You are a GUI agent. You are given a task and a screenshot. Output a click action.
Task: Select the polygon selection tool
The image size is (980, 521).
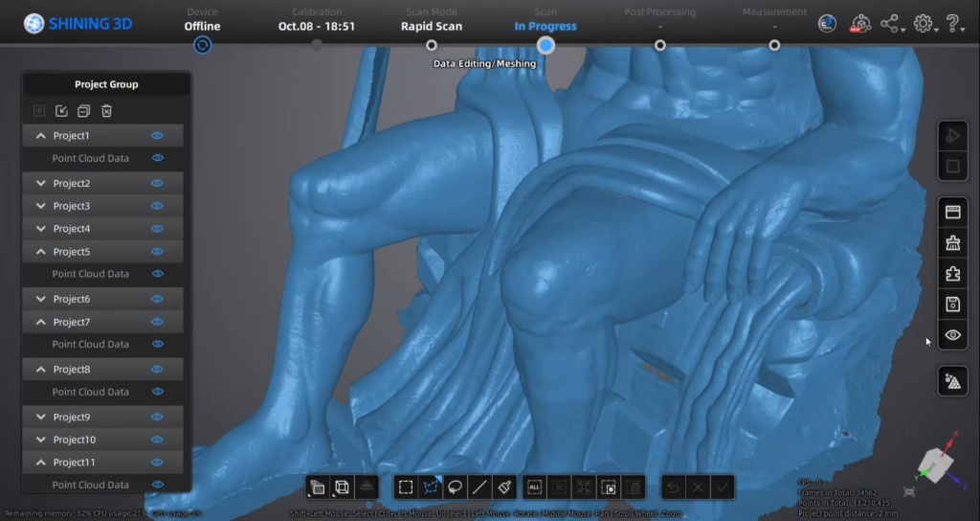pyautogui.click(x=431, y=487)
